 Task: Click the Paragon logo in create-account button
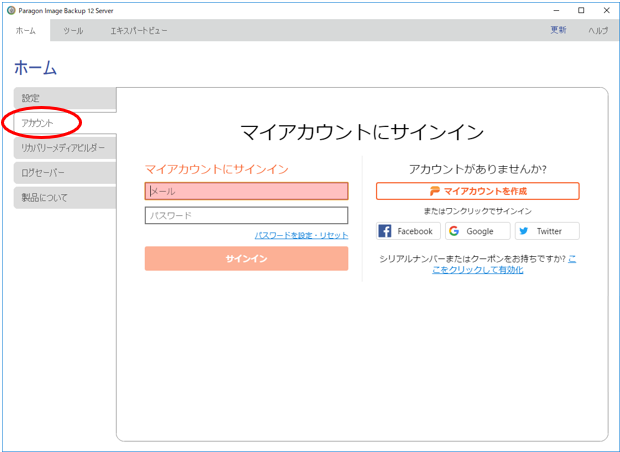(435, 191)
